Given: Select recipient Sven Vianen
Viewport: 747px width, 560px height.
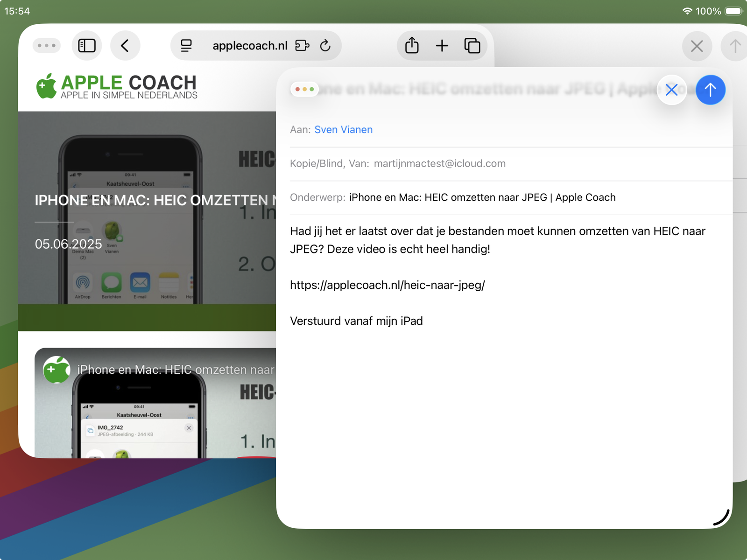Looking at the screenshot, I should pos(344,130).
